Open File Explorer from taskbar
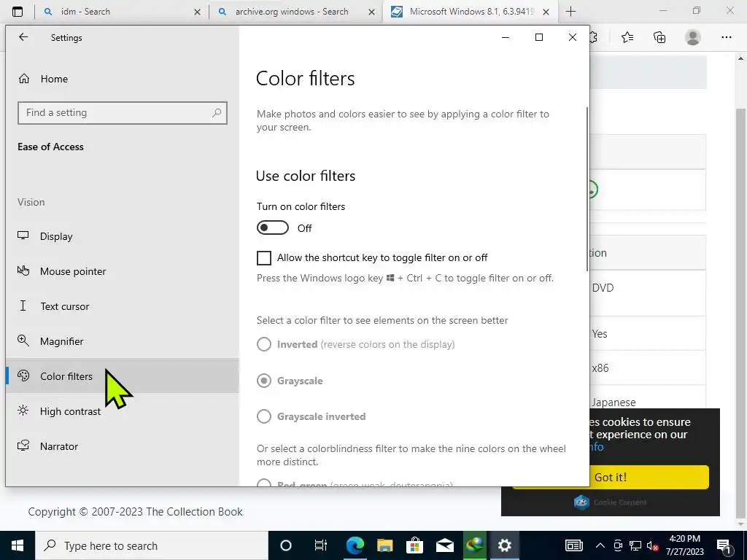 coord(385,545)
